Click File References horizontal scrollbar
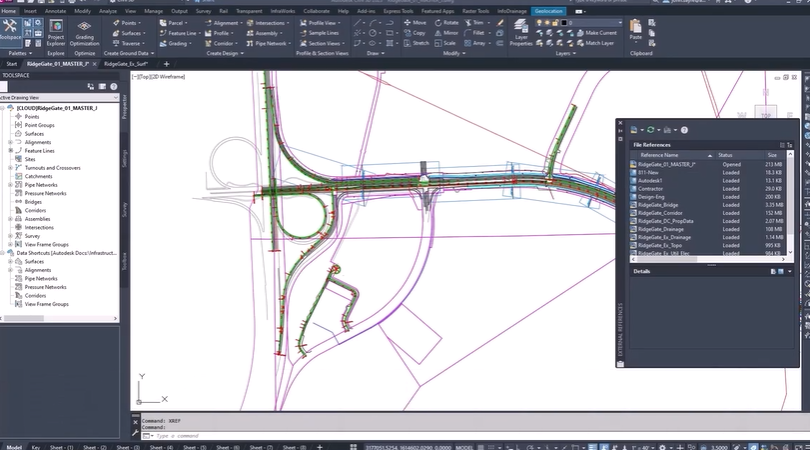The image size is (810, 450). tap(708, 259)
